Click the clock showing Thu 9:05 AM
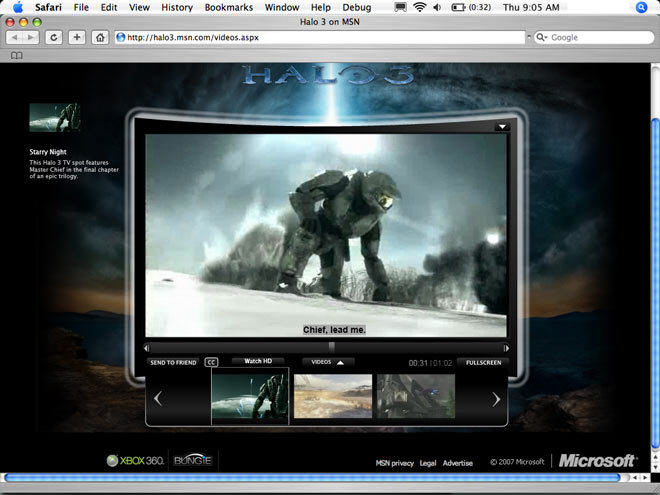660x495 pixels. click(531, 7)
